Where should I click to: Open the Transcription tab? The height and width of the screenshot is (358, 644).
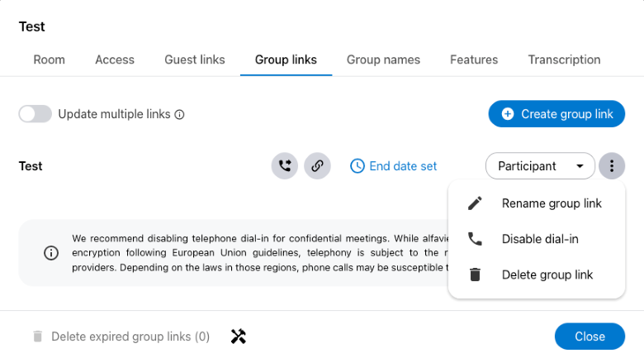click(564, 60)
